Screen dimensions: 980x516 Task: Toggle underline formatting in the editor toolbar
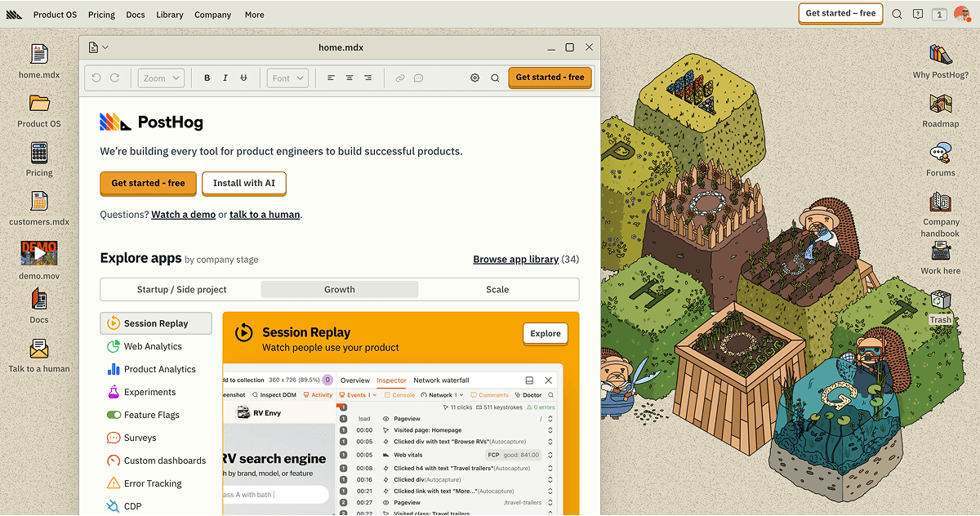(243, 78)
